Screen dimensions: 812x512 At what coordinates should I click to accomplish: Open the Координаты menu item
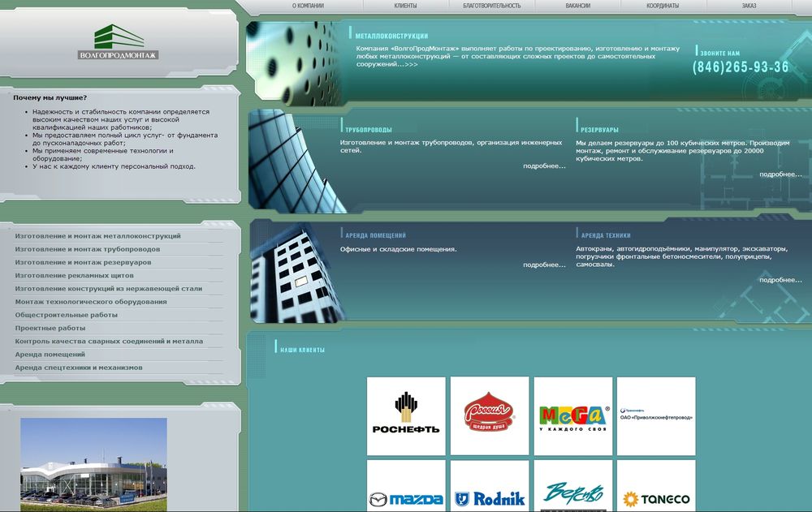coord(663,6)
